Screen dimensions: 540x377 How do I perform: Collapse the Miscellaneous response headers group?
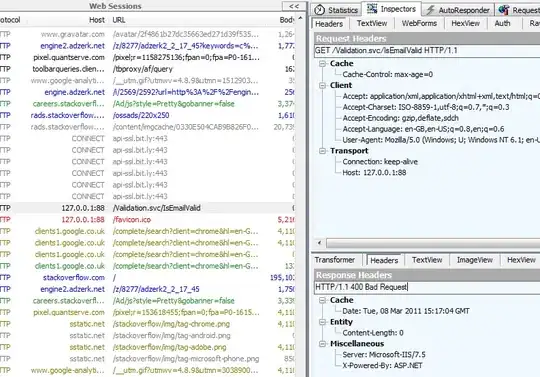tap(323, 344)
